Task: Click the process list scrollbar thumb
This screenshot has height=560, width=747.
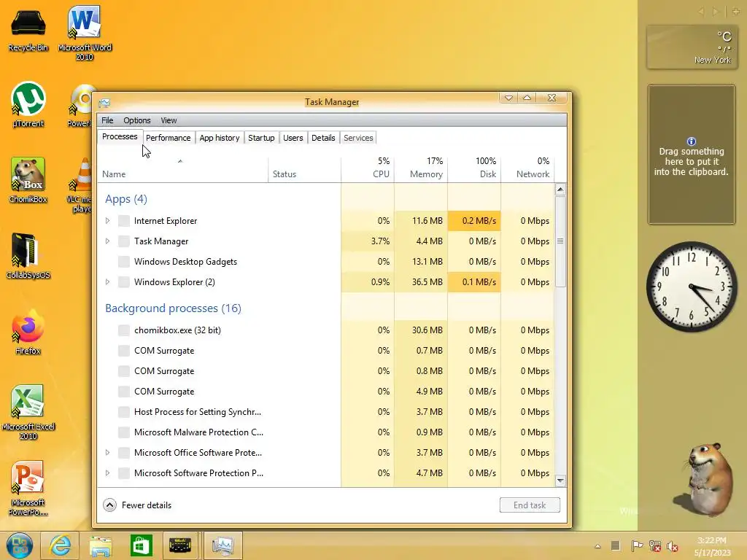Action: 560,241
